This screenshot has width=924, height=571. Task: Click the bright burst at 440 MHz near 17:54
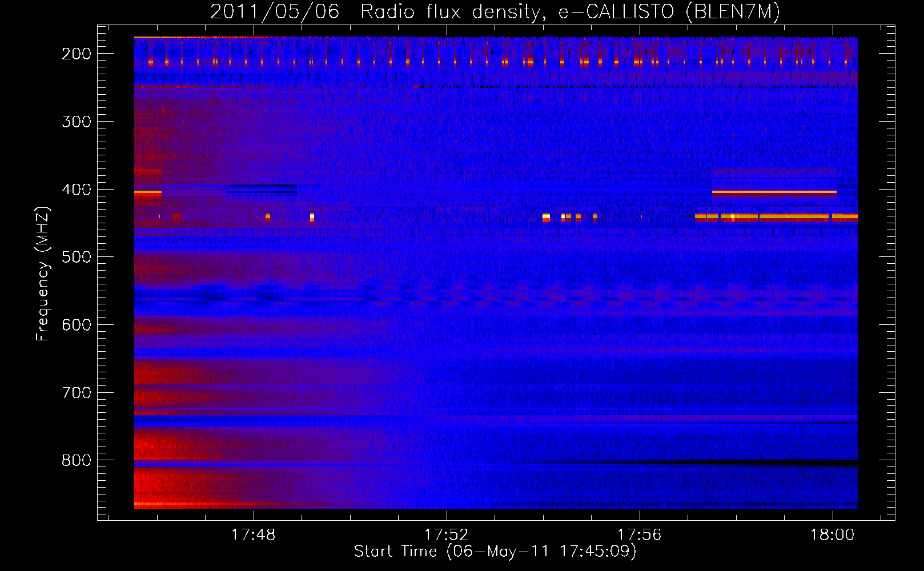pos(546,217)
